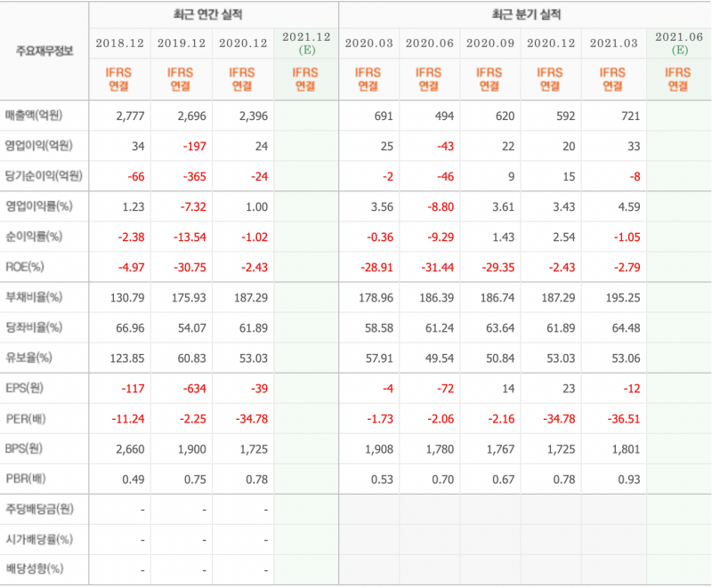Select the 부채비율(%) row label
Screen dimensions: 712x588
tap(34, 297)
